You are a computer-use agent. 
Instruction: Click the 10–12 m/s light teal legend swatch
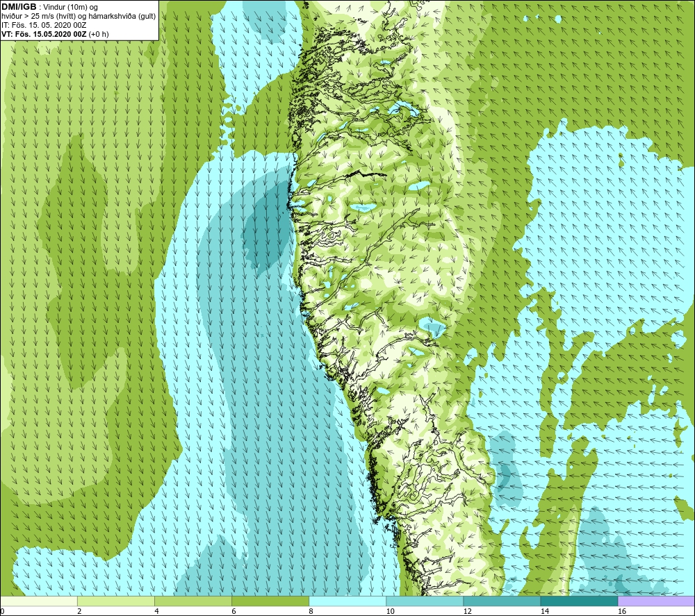coord(425,601)
